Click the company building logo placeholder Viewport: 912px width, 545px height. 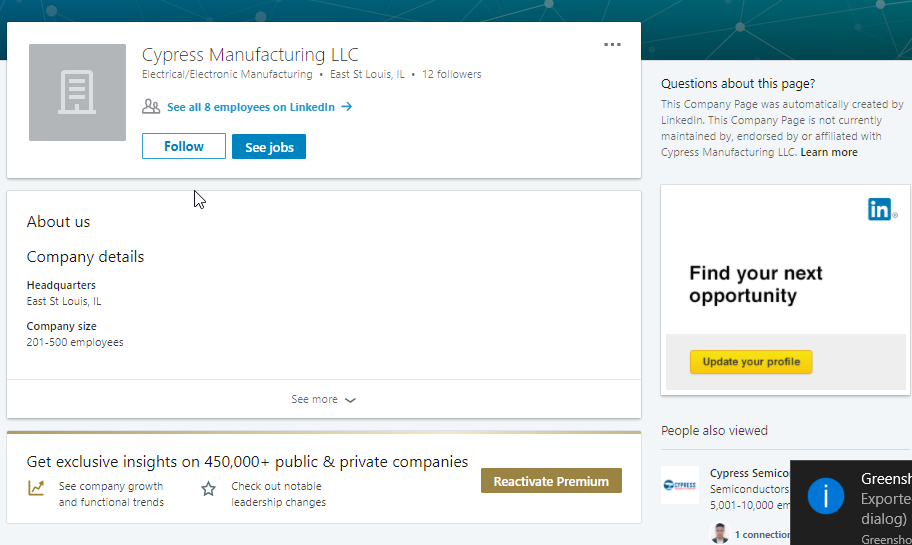click(77, 92)
